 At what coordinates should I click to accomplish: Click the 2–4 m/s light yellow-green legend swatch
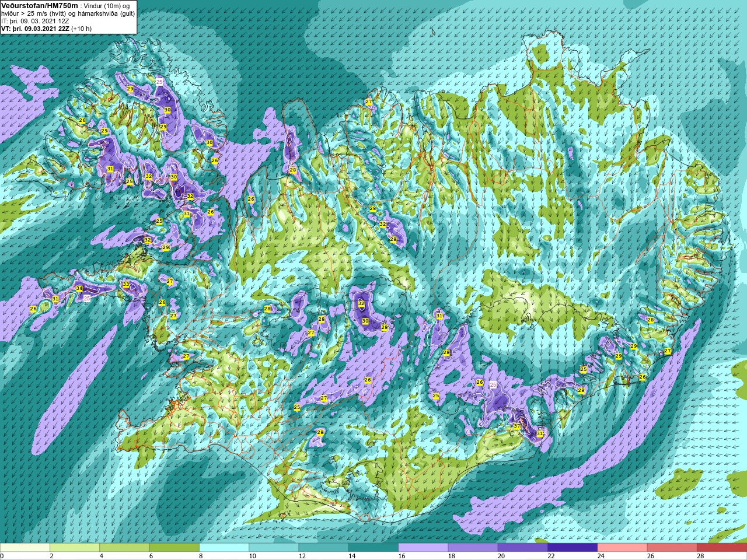click(x=75, y=548)
